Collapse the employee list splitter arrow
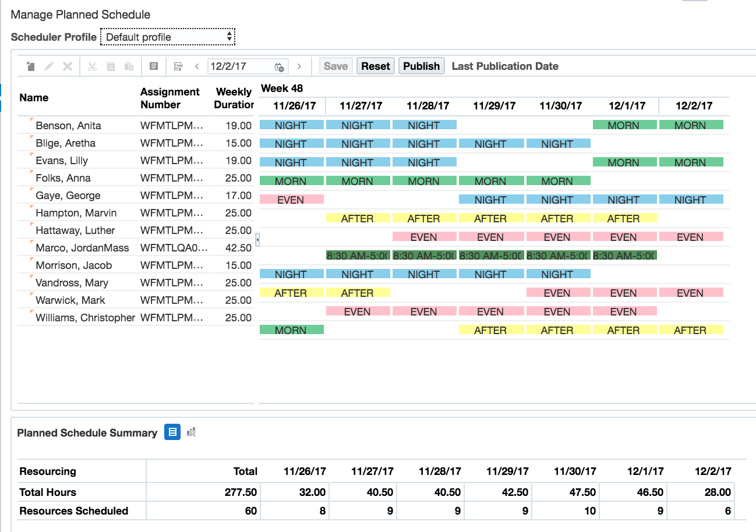The height and width of the screenshot is (532, 756). [257, 239]
